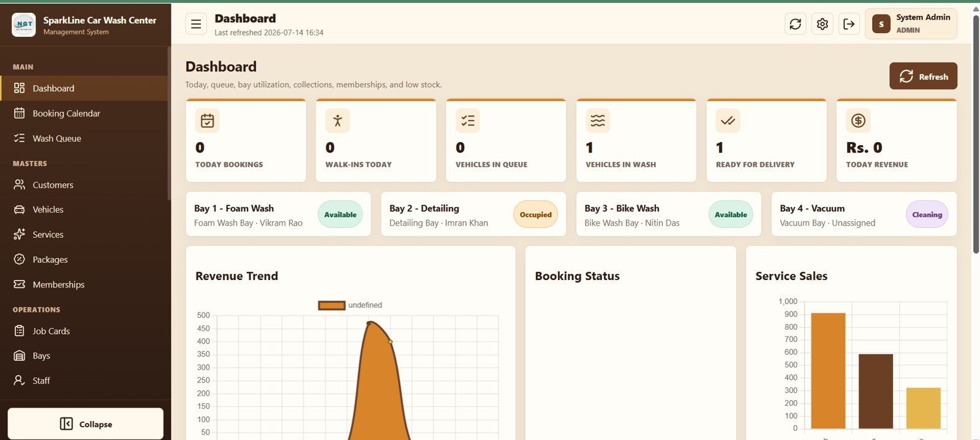Open Booking Calendar menu item
This screenshot has height=440, width=980.
(x=84, y=113)
